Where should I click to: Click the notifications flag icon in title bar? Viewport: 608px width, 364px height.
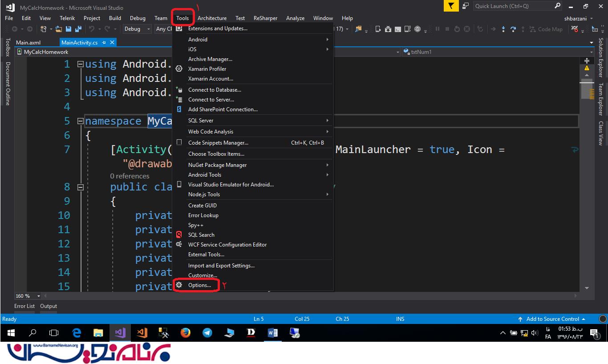tap(451, 6)
